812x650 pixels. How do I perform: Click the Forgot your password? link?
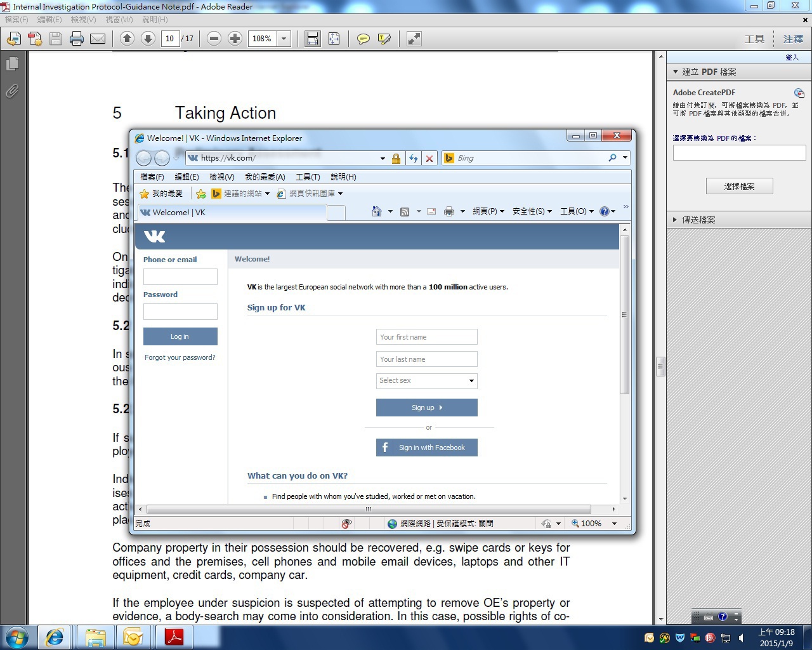180,357
